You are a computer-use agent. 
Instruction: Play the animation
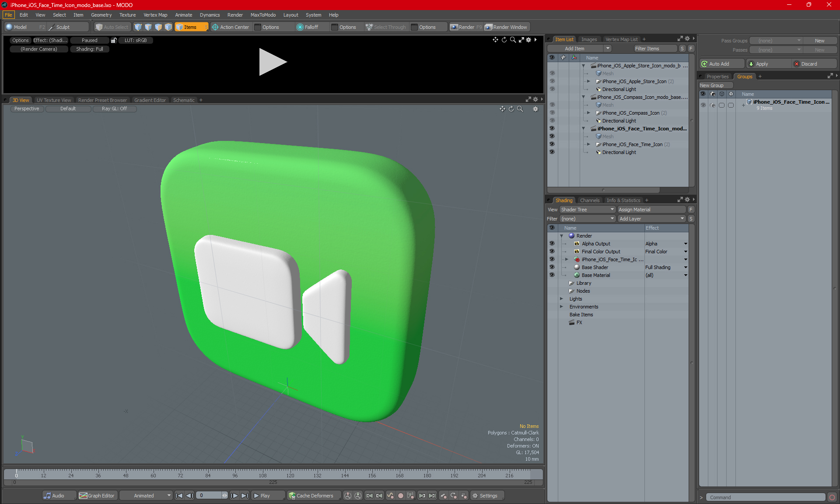click(x=268, y=496)
